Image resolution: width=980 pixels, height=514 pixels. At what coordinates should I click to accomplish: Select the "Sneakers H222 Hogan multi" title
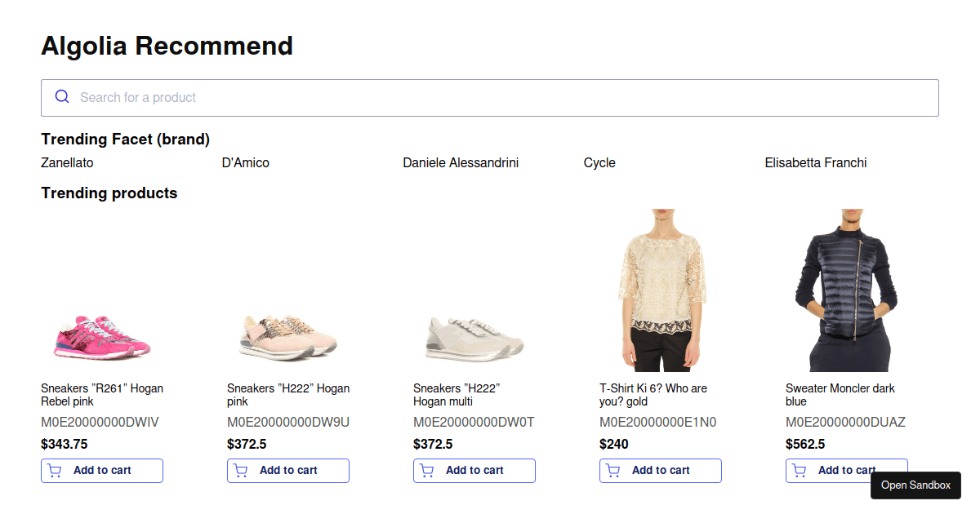454,395
